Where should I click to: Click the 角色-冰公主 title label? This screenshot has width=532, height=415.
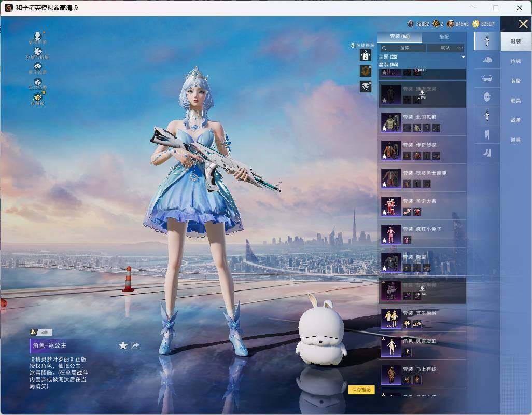point(50,345)
